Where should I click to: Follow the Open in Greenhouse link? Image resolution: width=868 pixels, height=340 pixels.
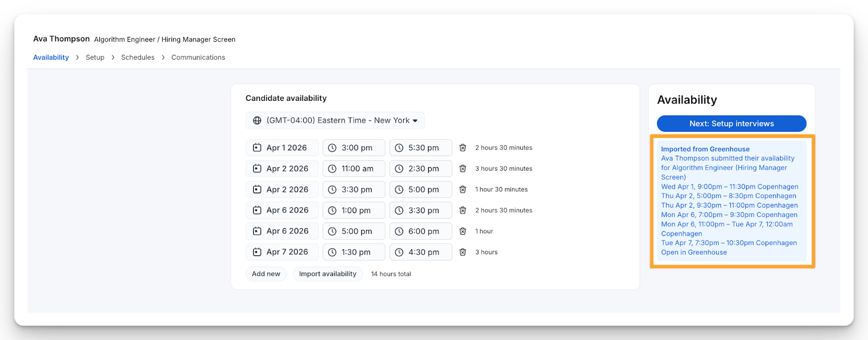(x=694, y=253)
